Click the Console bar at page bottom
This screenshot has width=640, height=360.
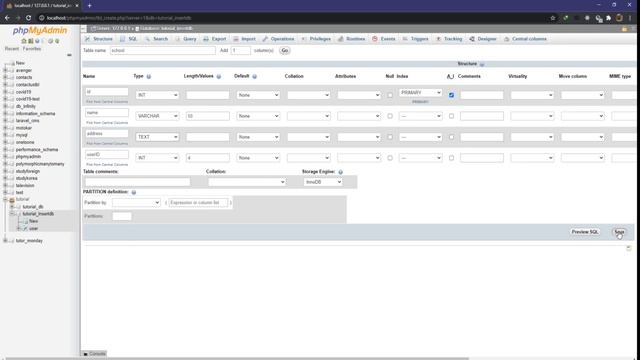point(95,354)
